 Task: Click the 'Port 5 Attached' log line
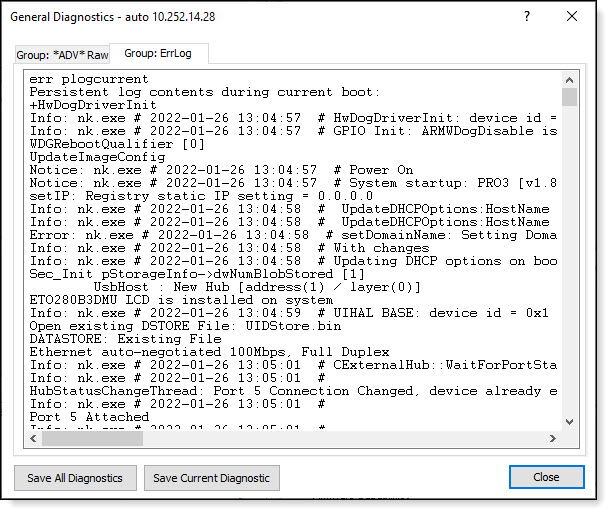[89, 417]
